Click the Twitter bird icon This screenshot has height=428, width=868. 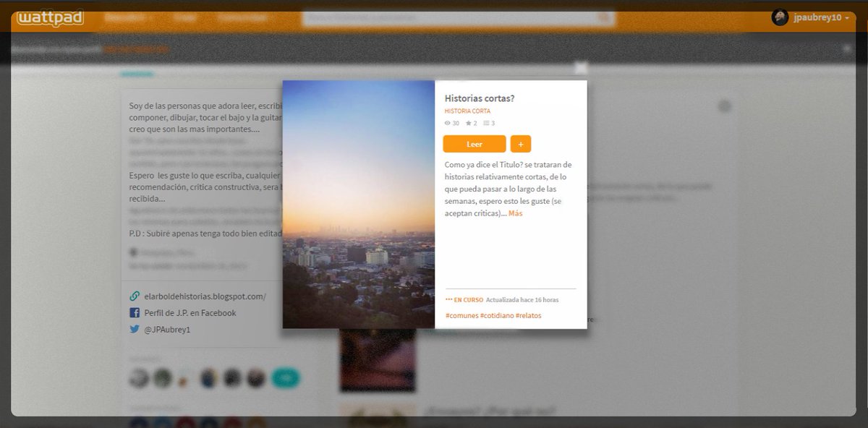pos(134,329)
